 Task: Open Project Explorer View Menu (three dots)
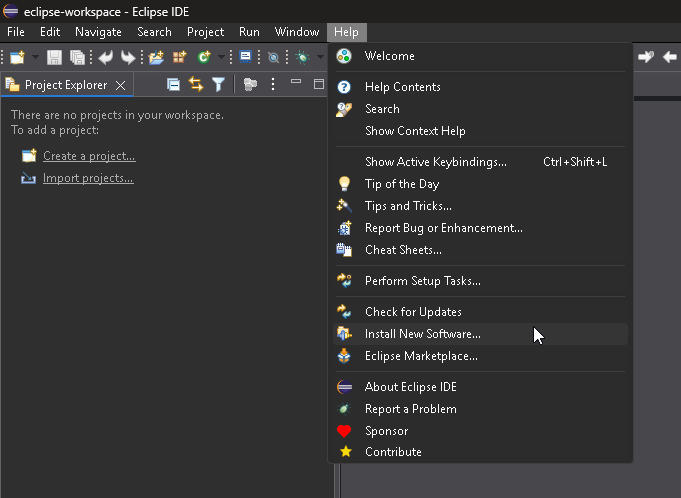[273, 84]
